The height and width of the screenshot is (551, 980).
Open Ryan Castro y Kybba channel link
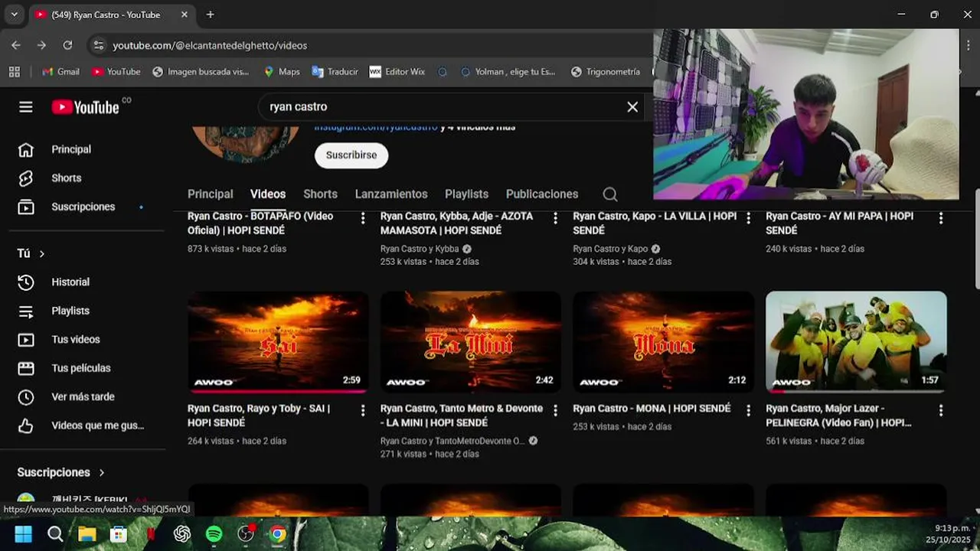click(420, 249)
